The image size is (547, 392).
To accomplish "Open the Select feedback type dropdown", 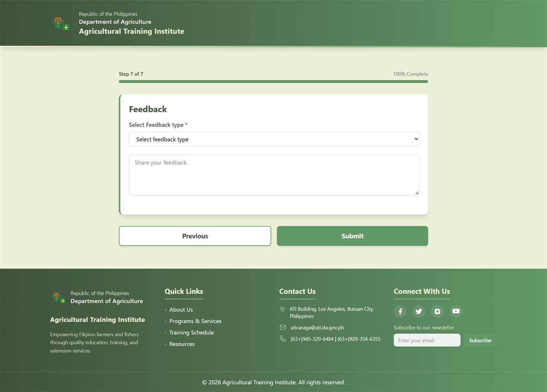I will coord(274,139).
